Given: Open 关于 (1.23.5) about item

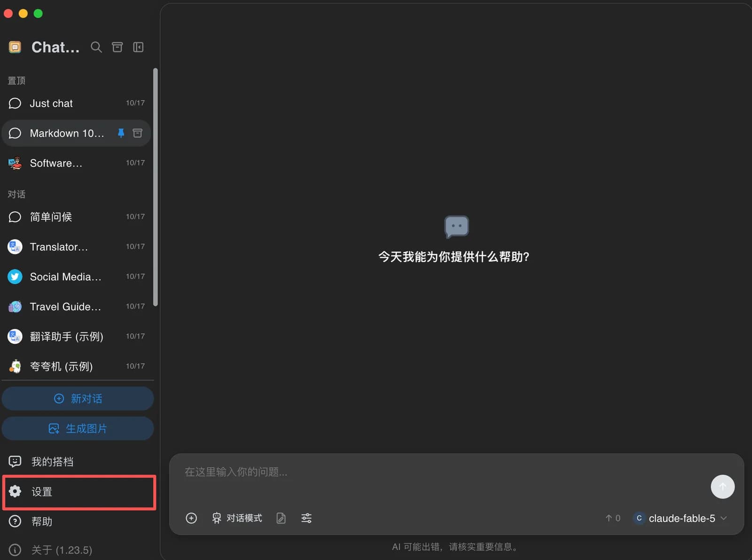Looking at the screenshot, I should pos(78,550).
